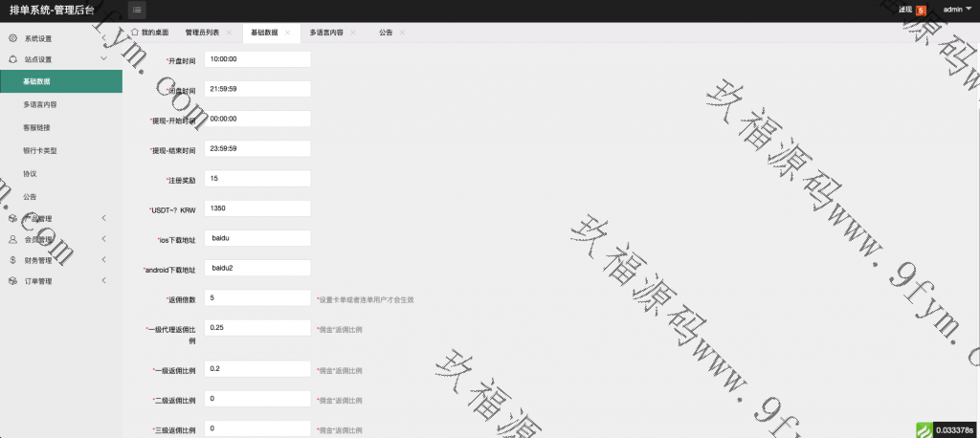
Task: Click the sidebar collapse hamburger icon
Action: [x=137, y=10]
